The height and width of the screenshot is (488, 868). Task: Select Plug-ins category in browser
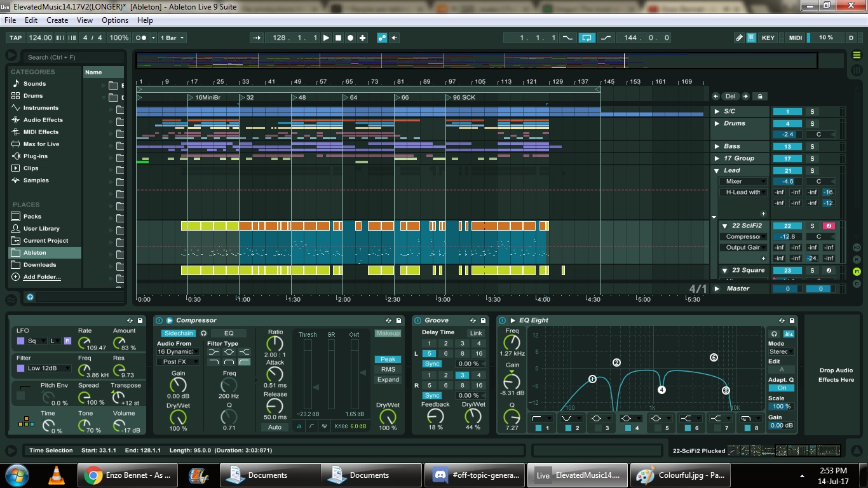(x=36, y=156)
